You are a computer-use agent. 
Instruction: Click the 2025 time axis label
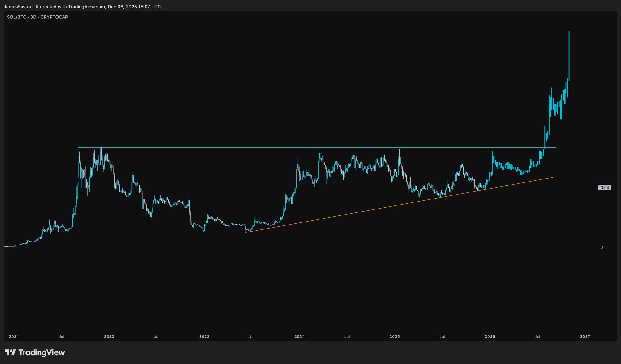click(x=395, y=336)
